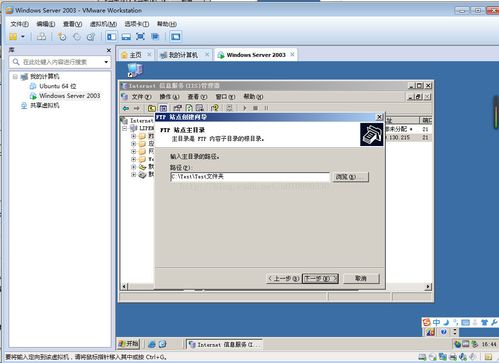Click the 浏览(R)... browse button
The image size is (499, 363).
click(x=350, y=177)
